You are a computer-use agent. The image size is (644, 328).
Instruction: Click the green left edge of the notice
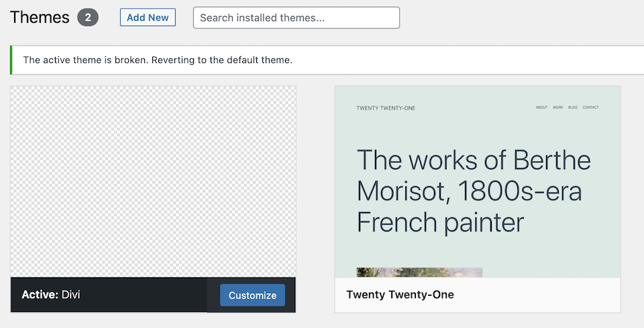(11, 60)
